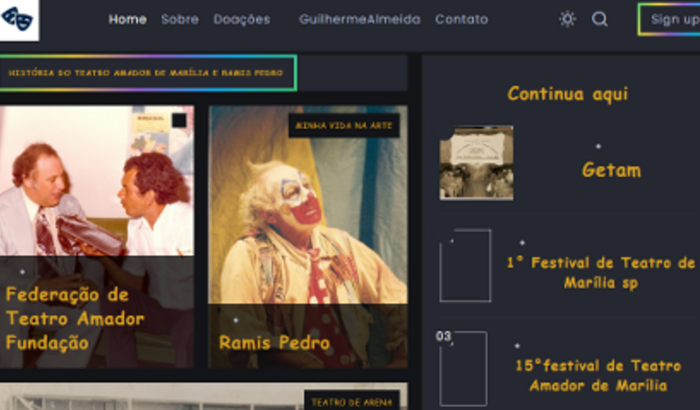Click the Teatro de Arena tag
The height and width of the screenshot is (410, 700).
(x=352, y=402)
